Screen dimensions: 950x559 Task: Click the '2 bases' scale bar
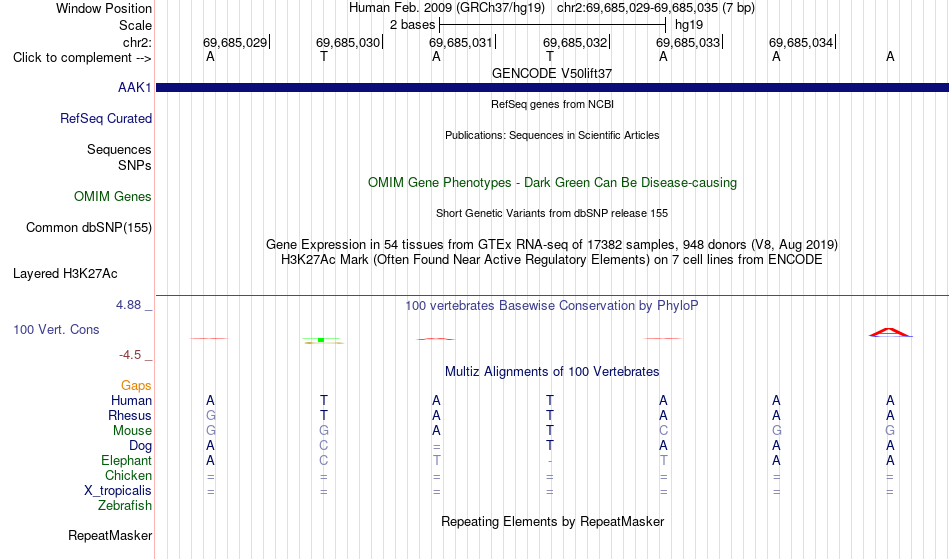point(553,25)
